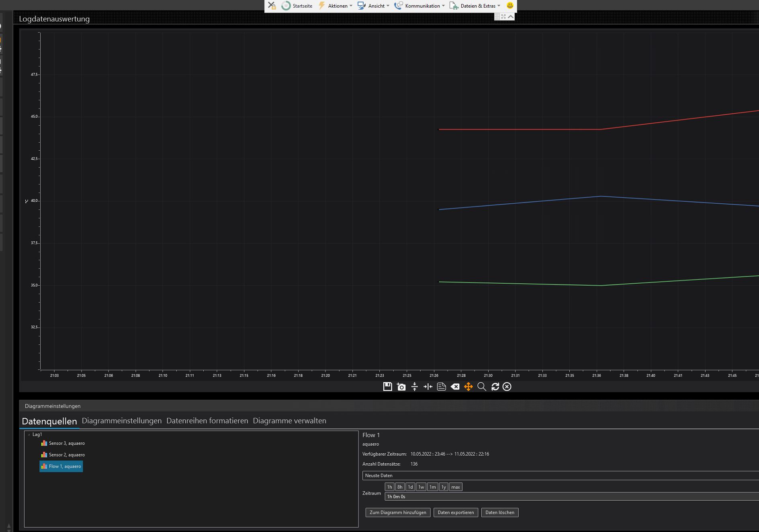Click the camera snapshot icon below chart
Viewport: 759px width, 532px height.
(401, 387)
